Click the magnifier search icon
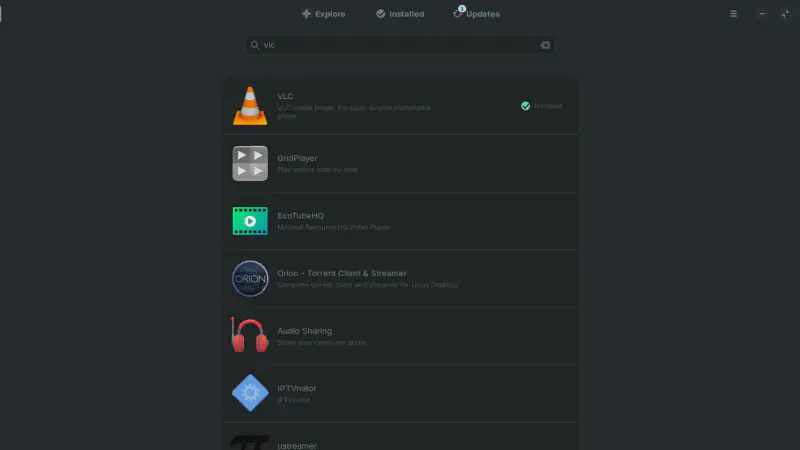The width and height of the screenshot is (800, 450). tap(255, 45)
